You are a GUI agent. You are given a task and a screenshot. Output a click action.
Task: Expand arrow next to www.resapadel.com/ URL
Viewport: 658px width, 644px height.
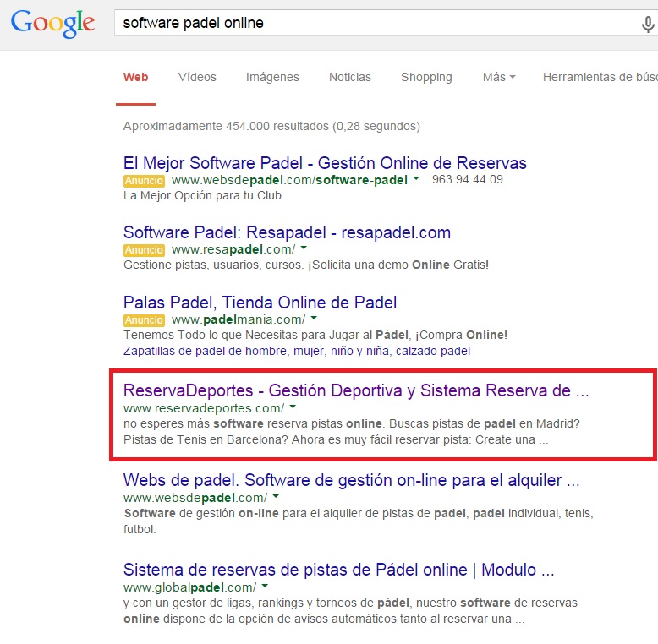304,248
